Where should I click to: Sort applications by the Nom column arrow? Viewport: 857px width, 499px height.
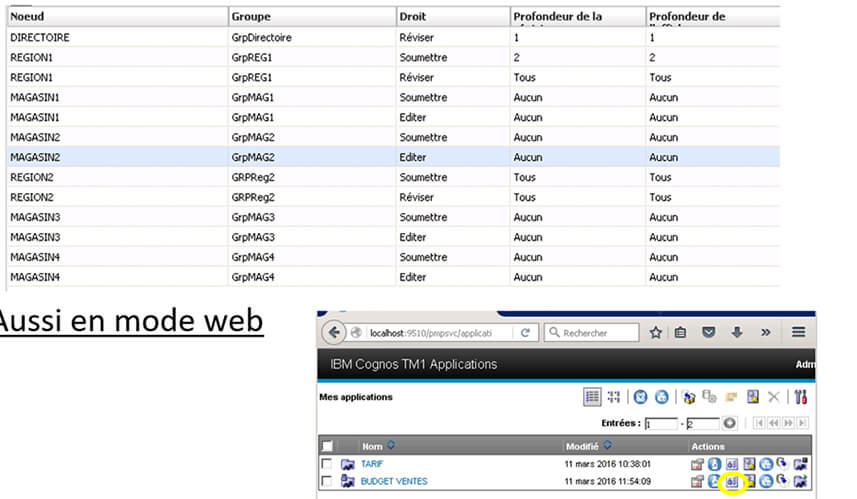(x=391, y=445)
